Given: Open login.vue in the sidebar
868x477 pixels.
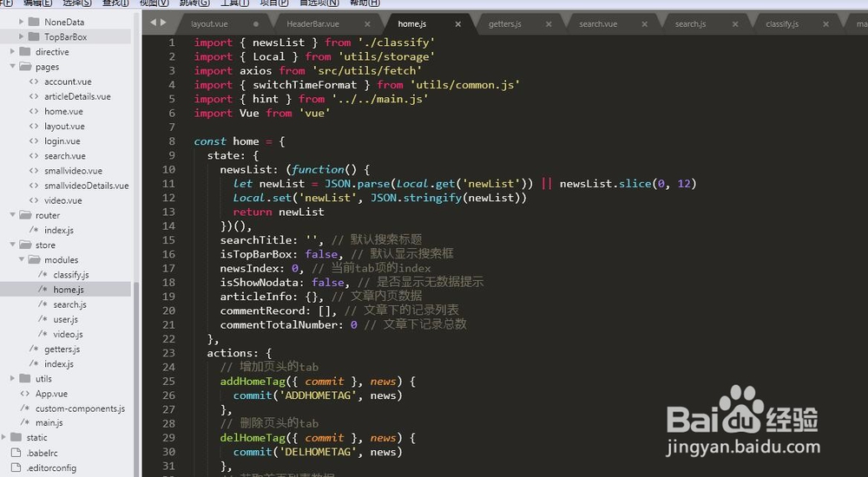Looking at the screenshot, I should (x=62, y=141).
